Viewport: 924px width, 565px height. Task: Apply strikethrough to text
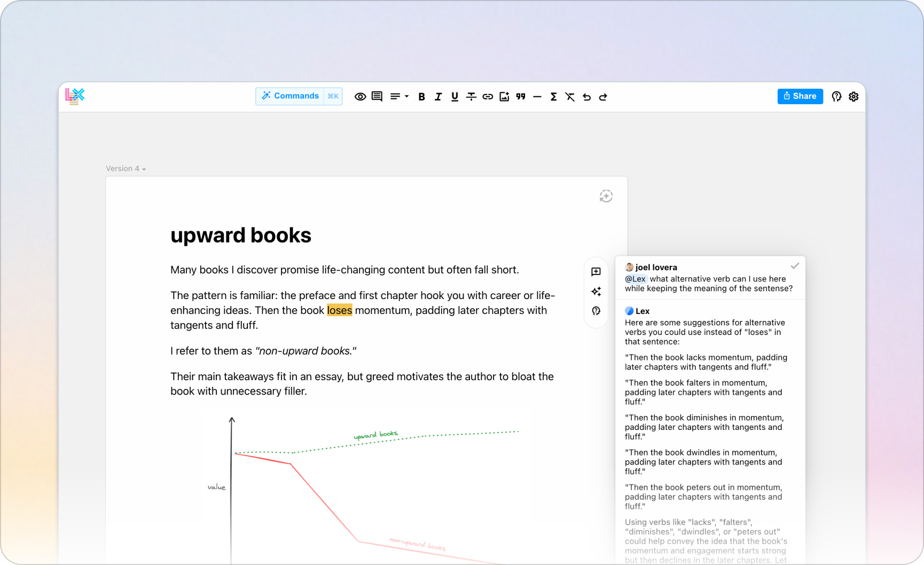471,97
